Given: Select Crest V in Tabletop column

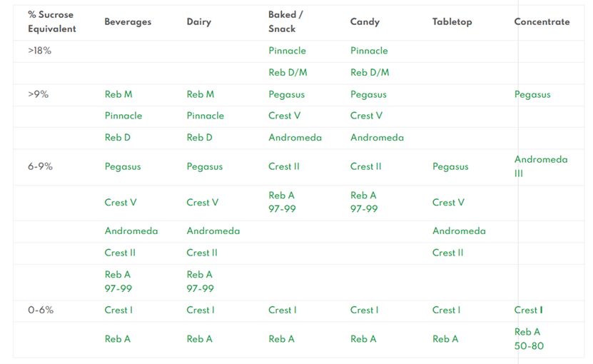Looking at the screenshot, I should 448,203.
